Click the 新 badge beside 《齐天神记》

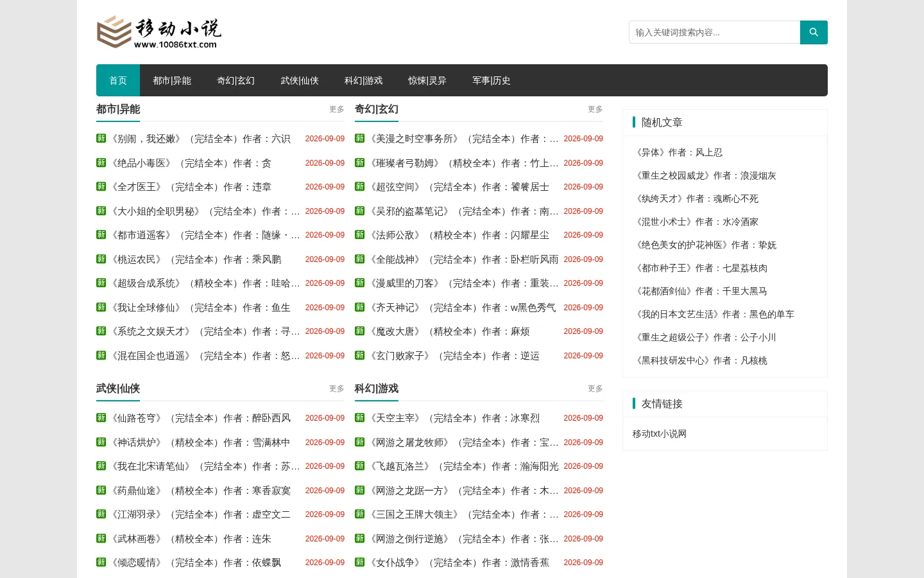click(360, 307)
